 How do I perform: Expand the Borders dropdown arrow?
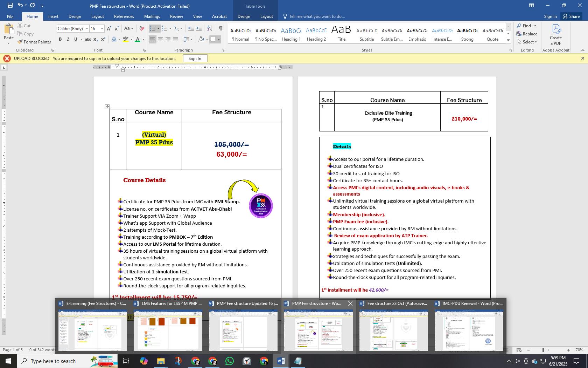click(x=219, y=39)
